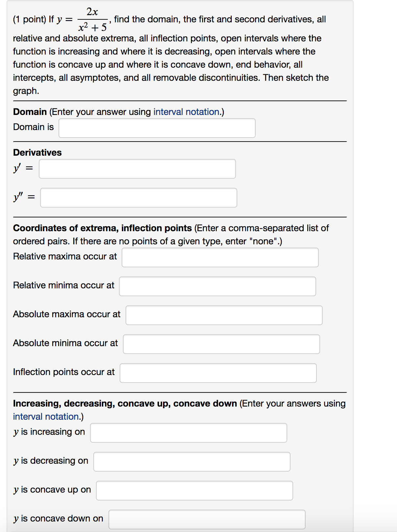The image size is (397, 532).
Task: Select the Domain section heading text
Action: (30, 112)
